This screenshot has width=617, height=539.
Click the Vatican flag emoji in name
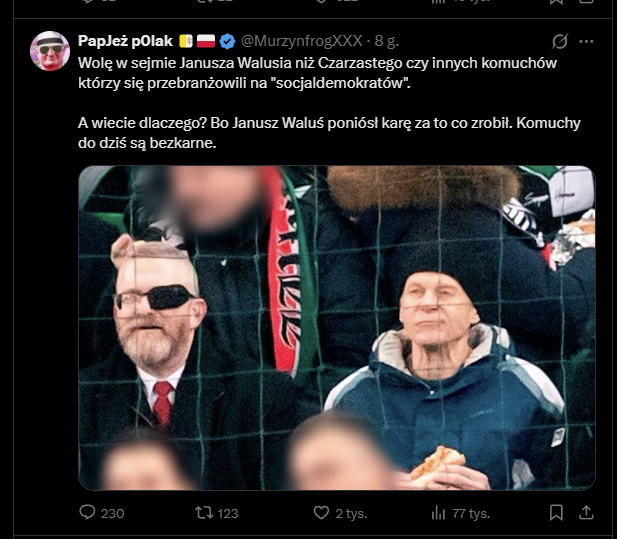click(x=185, y=41)
